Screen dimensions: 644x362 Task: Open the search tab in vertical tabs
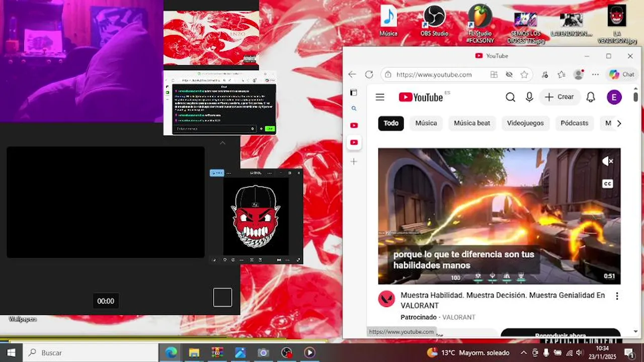point(354,108)
